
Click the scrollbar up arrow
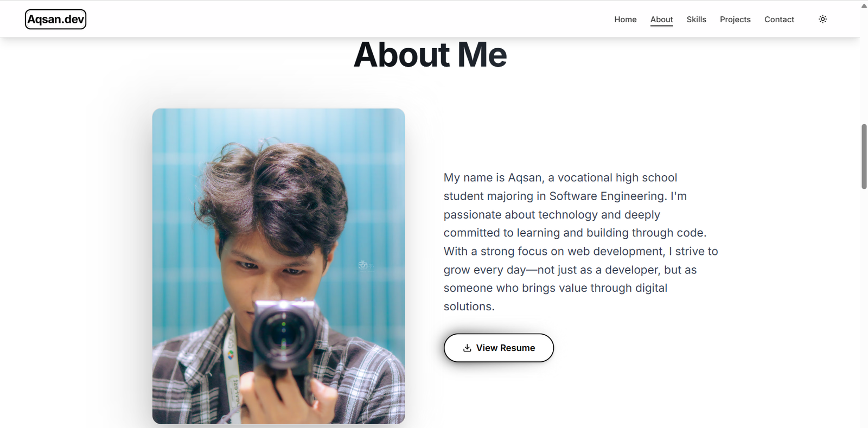(x=864, y=6)
